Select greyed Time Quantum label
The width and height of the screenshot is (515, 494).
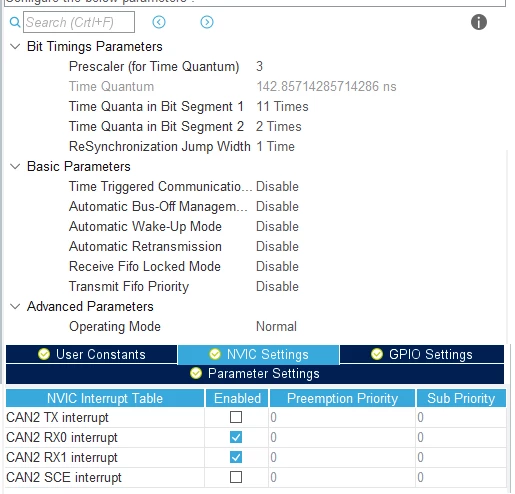click(111, 86)
